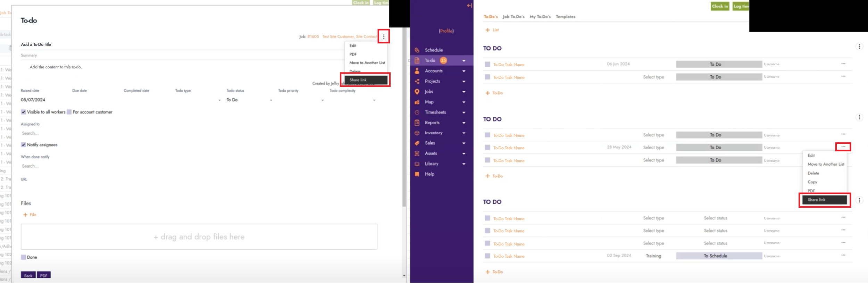
Task: Click the Inventory box icon
Action: pos(417,133)
